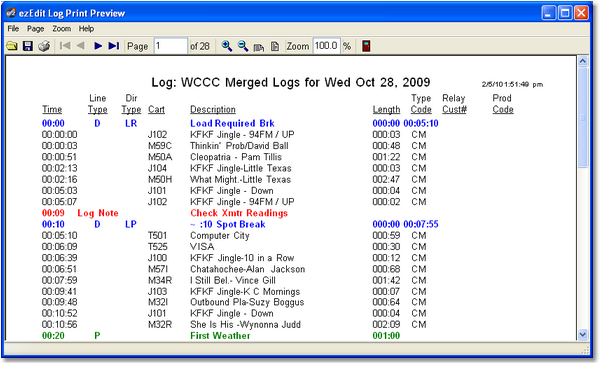Click the ezEdit application icon in the title bar
The image size is (600, 365).
[11, 13]
